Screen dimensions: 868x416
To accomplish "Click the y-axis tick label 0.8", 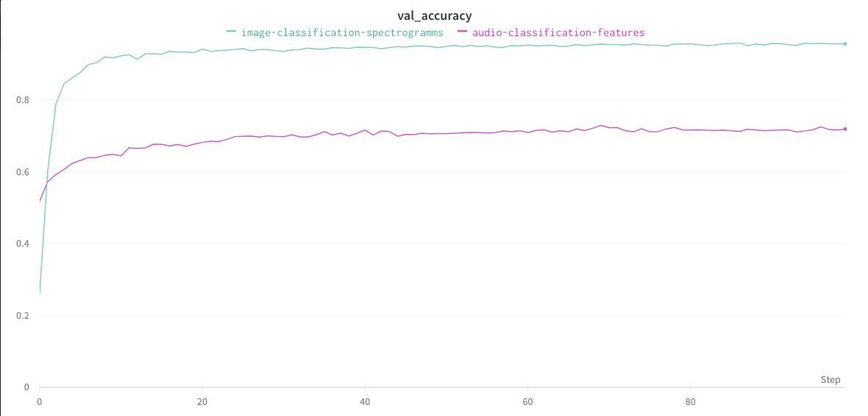I will 22,100.
